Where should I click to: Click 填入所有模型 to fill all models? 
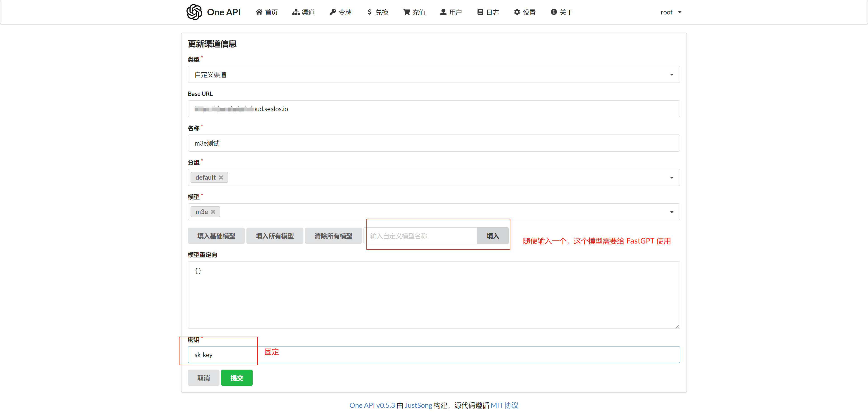point(275,236)
